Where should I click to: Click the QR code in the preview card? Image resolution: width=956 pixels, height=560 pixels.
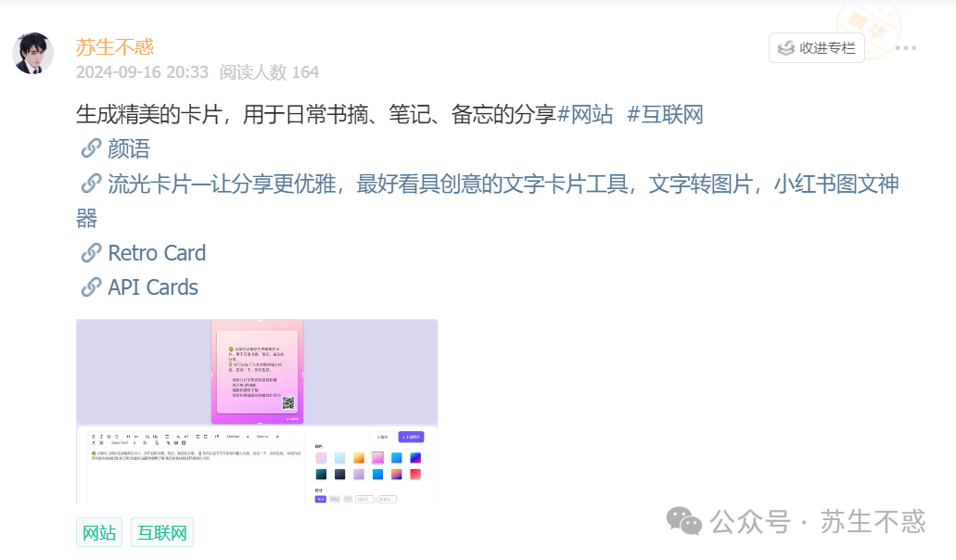pyautogui.click(x=288, y=402)
